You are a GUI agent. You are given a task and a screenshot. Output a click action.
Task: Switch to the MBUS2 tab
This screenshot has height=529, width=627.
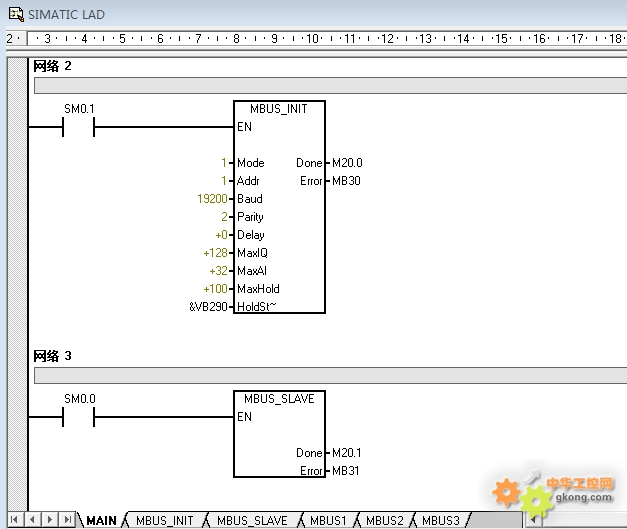click(x=385, y=520)
